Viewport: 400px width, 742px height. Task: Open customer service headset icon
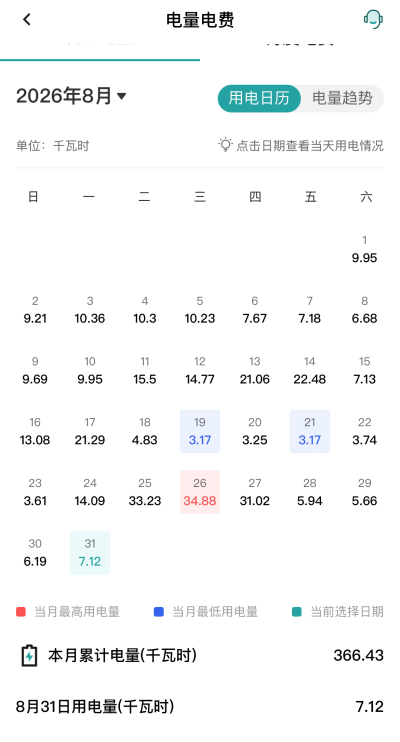[373, 19]
